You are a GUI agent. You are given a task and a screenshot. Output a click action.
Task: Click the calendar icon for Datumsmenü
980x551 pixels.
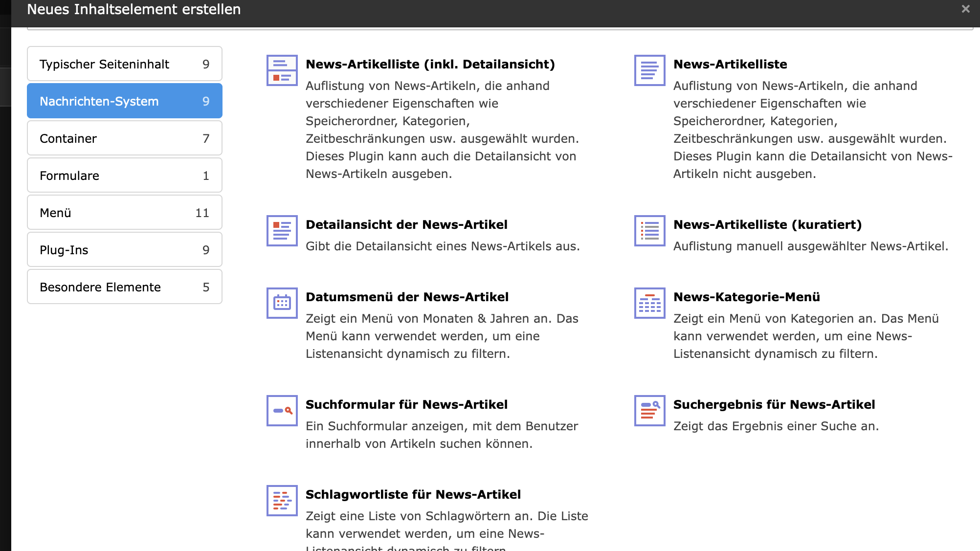[282, 303]
